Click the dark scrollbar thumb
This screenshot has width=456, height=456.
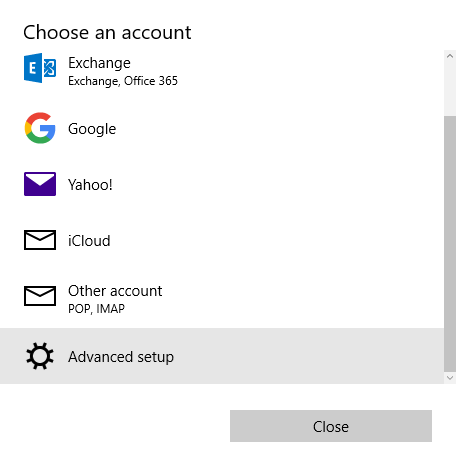[x=450, y=243]
